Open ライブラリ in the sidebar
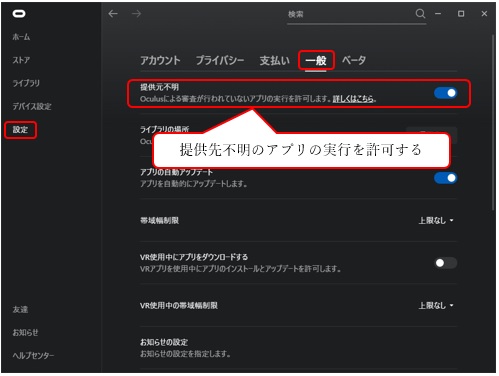Screen dimensions: 499x376 [x=26, y=83]
